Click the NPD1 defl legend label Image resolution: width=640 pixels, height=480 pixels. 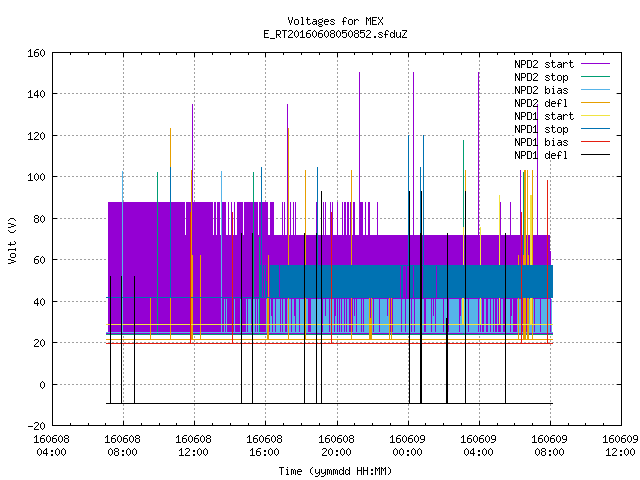(x=541, y=155)
